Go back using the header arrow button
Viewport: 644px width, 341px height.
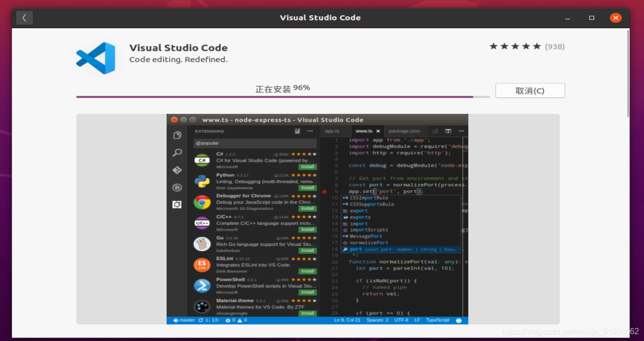click(x=24, y=18)
